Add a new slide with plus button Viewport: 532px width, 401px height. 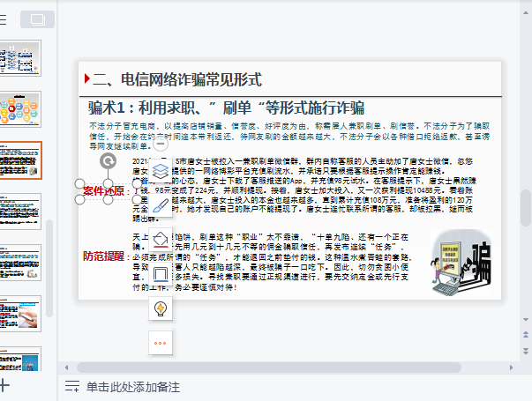coord(4,384)
